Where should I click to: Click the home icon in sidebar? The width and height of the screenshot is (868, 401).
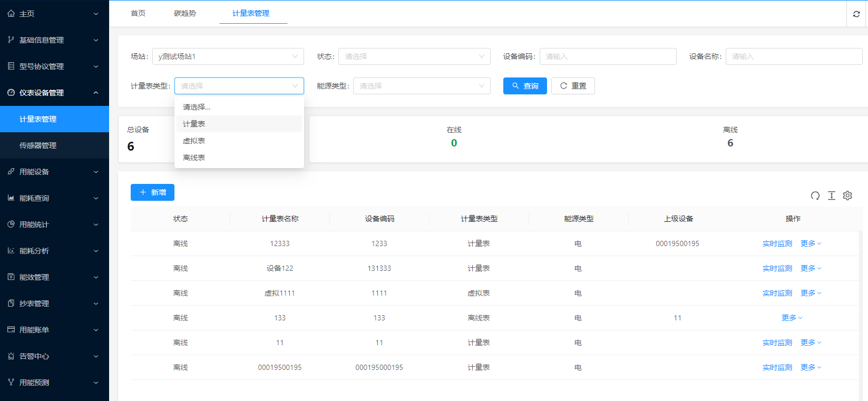11,14
